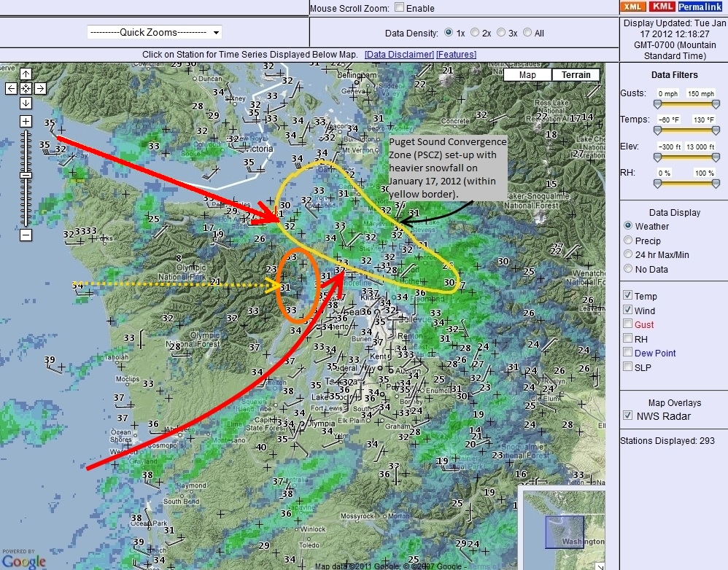
Task: Pan the map right with the arrow button
Action: [x=40, y=88]
